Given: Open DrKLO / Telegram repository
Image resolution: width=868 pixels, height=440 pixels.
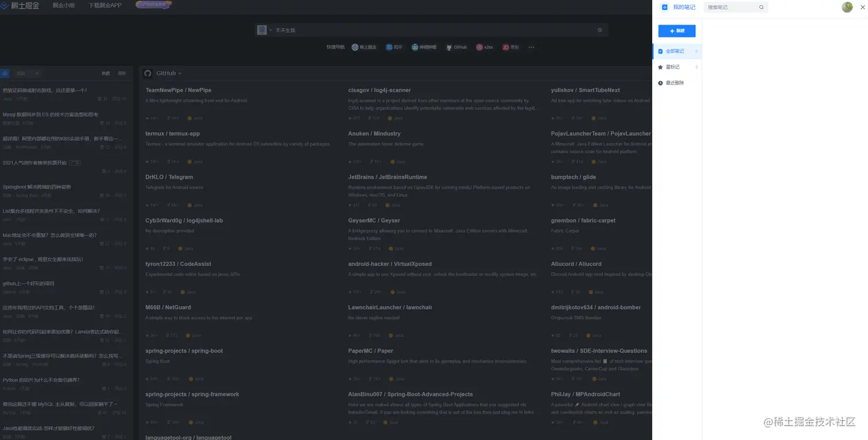Looking at the screenshot, I should point(169,177).
